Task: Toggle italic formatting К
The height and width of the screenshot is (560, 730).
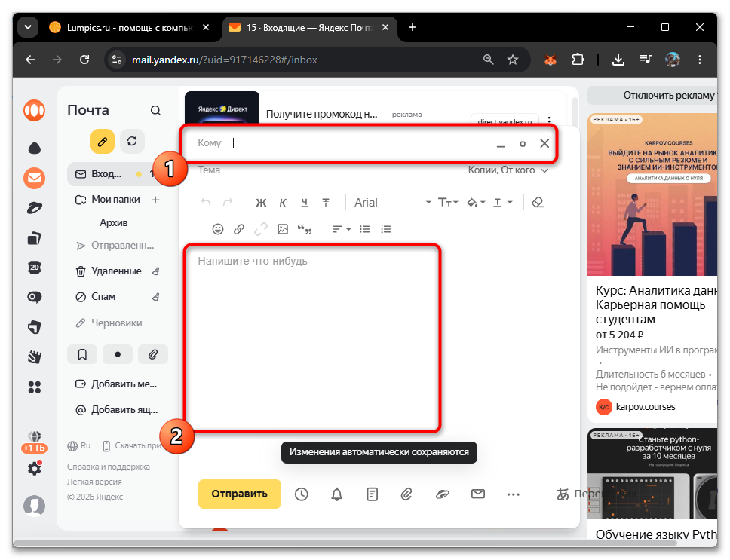Action: [283, 203]
